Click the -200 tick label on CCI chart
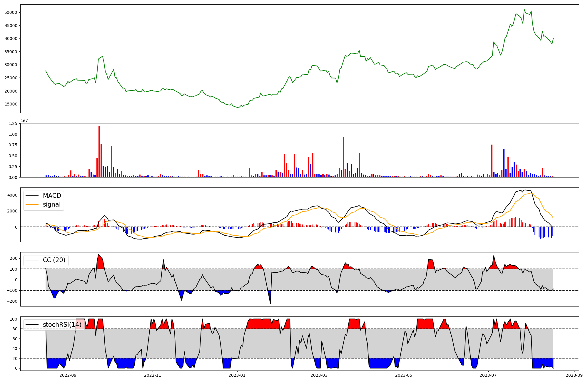588x382 pixels. [12, 301]
